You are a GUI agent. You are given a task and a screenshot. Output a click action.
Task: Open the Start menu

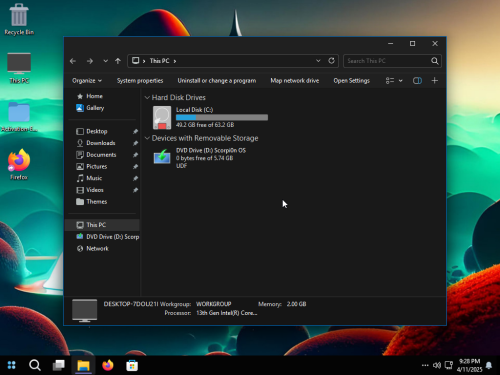[11, 365]
